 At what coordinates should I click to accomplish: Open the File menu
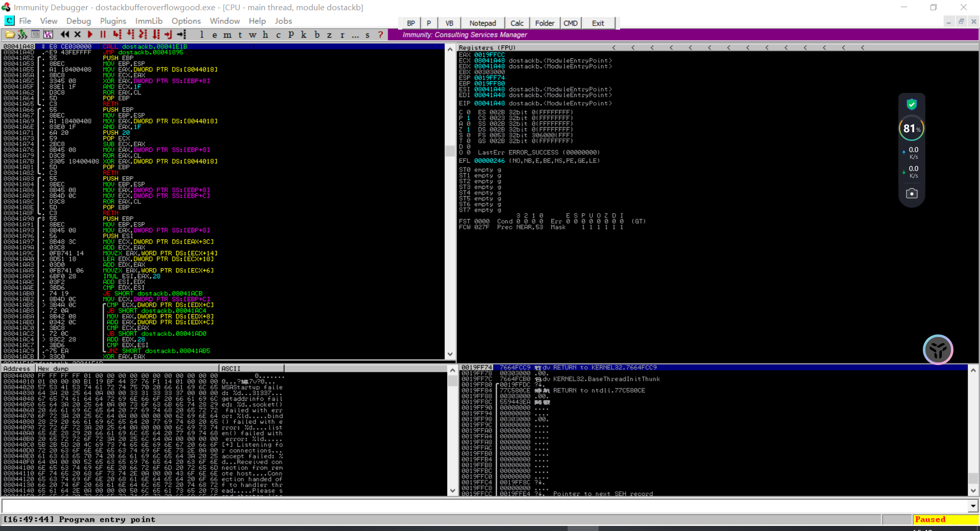25,21
